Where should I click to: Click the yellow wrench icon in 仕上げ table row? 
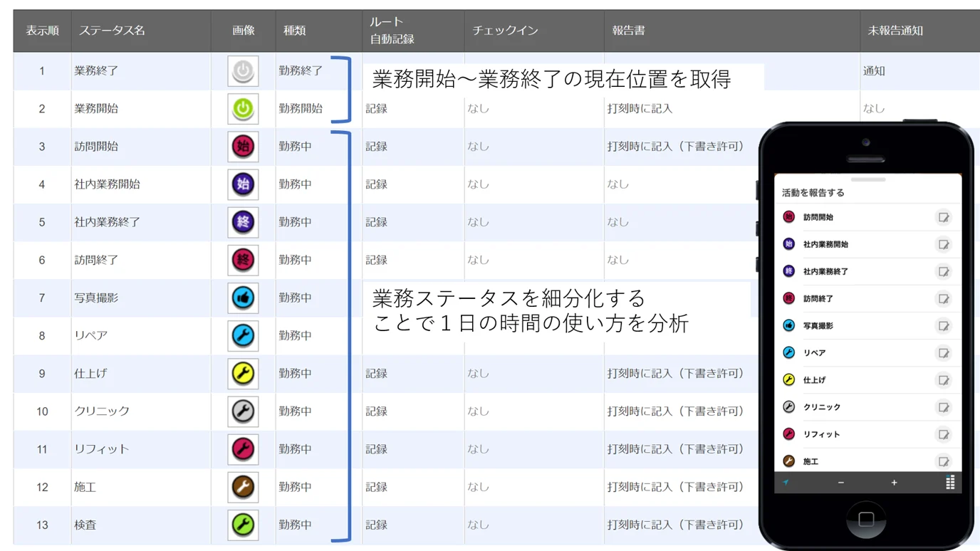point(243,373)
